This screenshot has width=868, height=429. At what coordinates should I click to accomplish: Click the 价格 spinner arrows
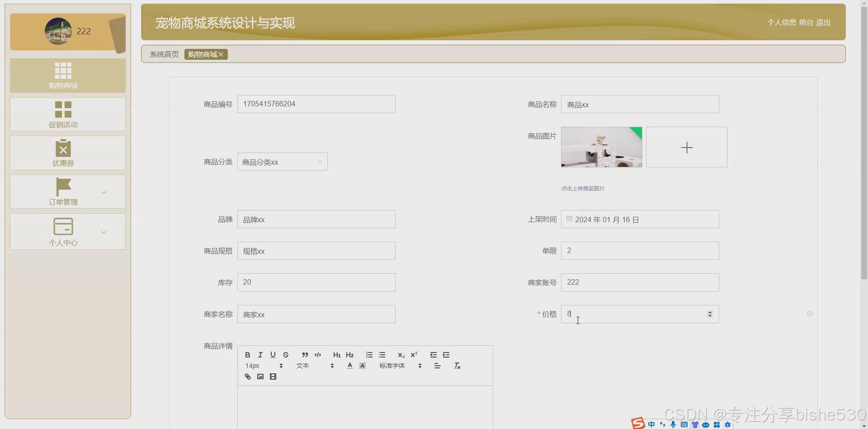[710, 314]
